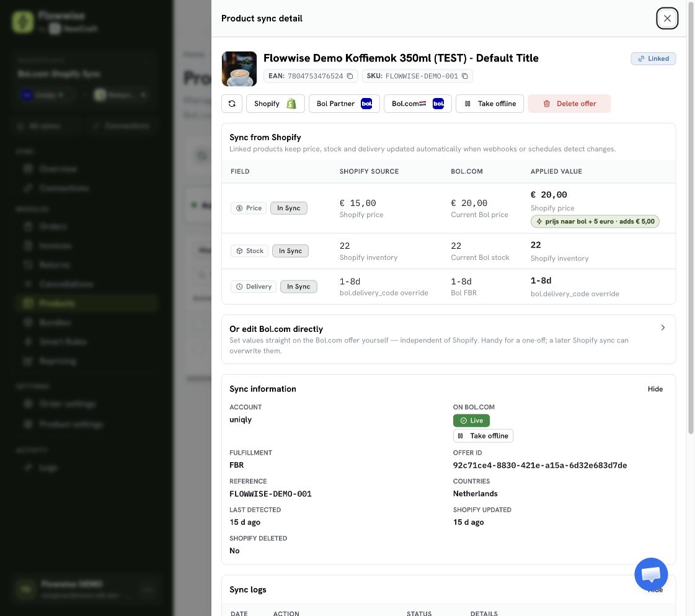695x616 pixels.
Task: Click the Take offline button under Live
Action: [483, 435]
